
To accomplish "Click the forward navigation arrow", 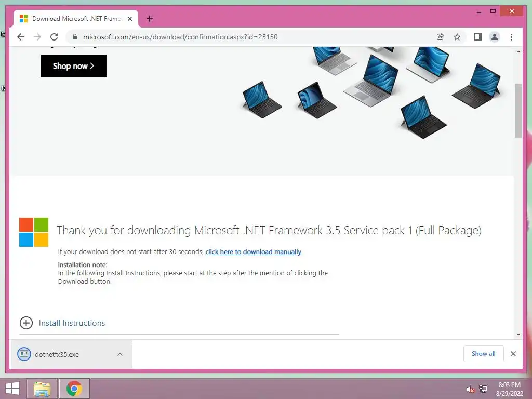I will point(37,37).
